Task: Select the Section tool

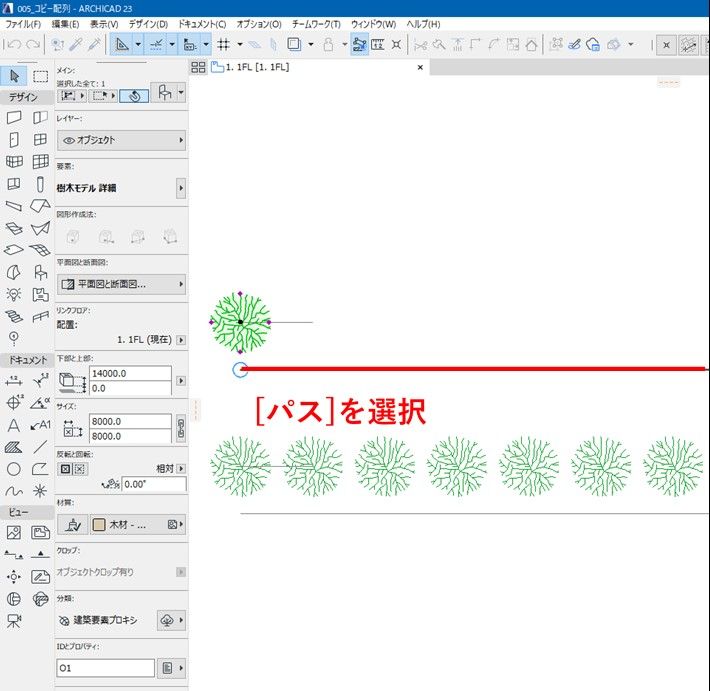Action: pos(14,554)
